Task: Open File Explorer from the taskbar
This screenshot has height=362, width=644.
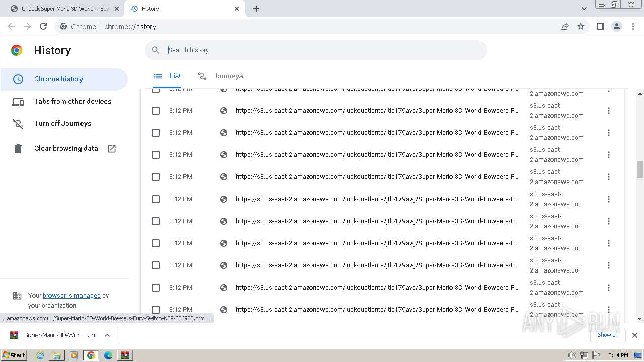Action: 57,355
